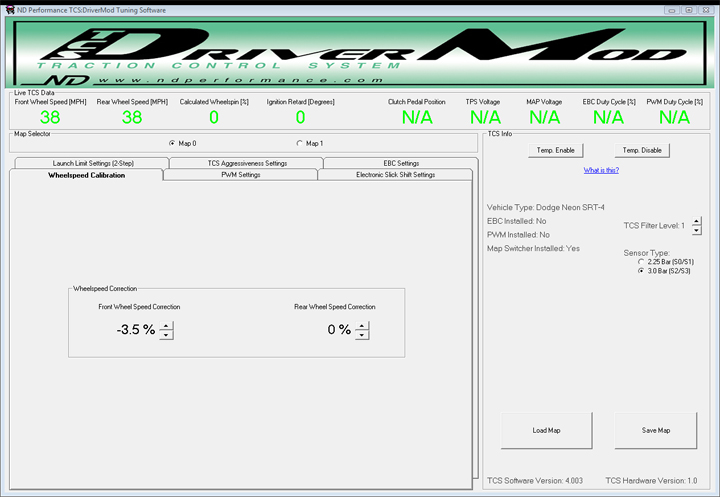Click the Rear Wheel Speed reading 38
720x497 pixels.
pos(132,118)
